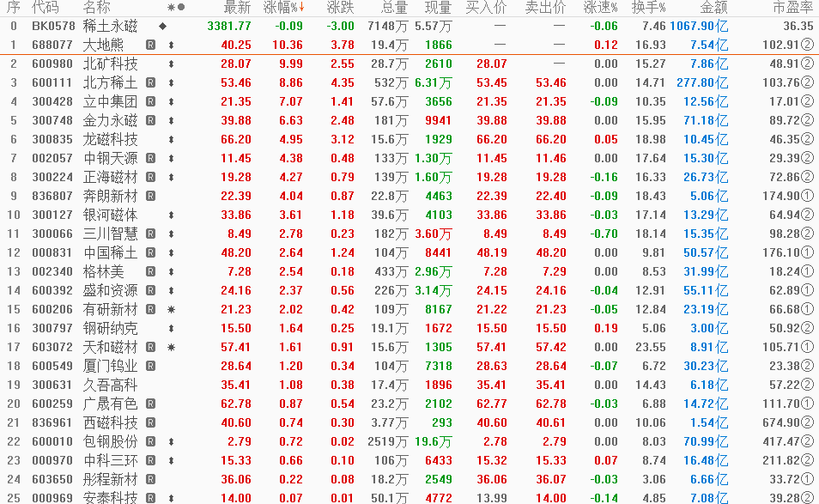This screenshot has width=819, height=504.
Task: Click the 涨速% column header
Action: pos(601,8)
